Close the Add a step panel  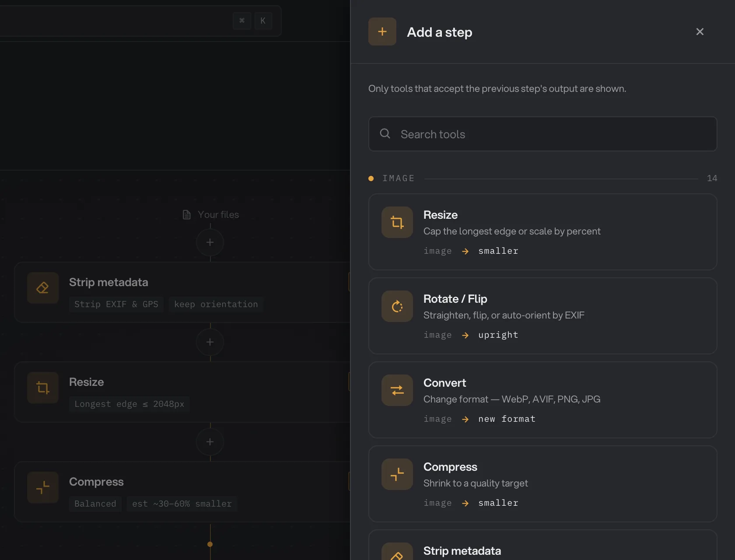(x=700, y=31)
